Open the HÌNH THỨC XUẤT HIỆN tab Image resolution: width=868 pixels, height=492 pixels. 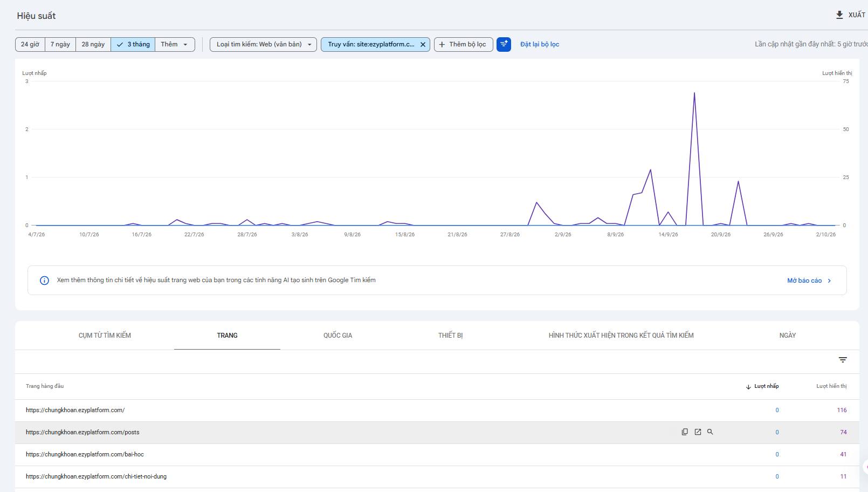click(x=621, y=336)
